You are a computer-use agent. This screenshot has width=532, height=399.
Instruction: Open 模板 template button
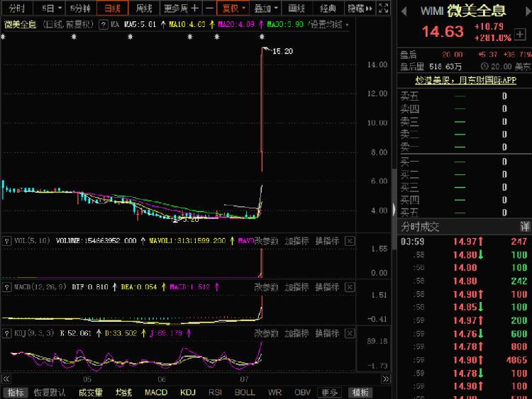[360, 393]
